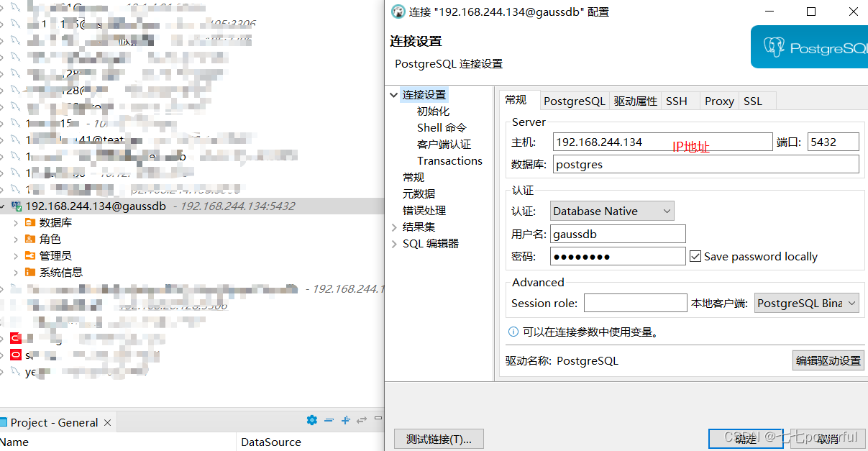Click the 管理员 administer folder icon
868x451 pixels.
30,256
